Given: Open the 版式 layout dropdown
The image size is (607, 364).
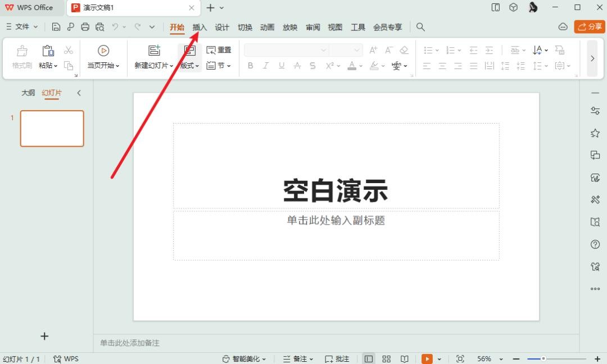Looking at the screenshot, I should (x=189, y=65).
